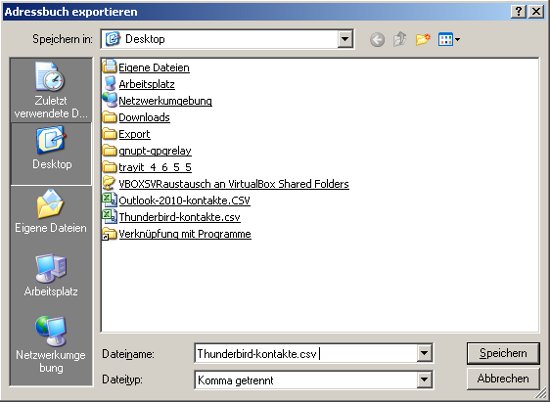Select 'Verknüpfung mit Programme' shortcut icon
Screen dimensions: 550x402
tap(109, 233)
